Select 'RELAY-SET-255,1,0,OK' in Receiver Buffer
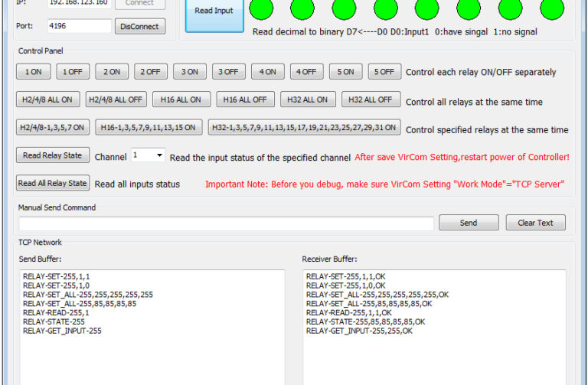The image size is (588, 385). pyautogui.click(x=346, y=285)
